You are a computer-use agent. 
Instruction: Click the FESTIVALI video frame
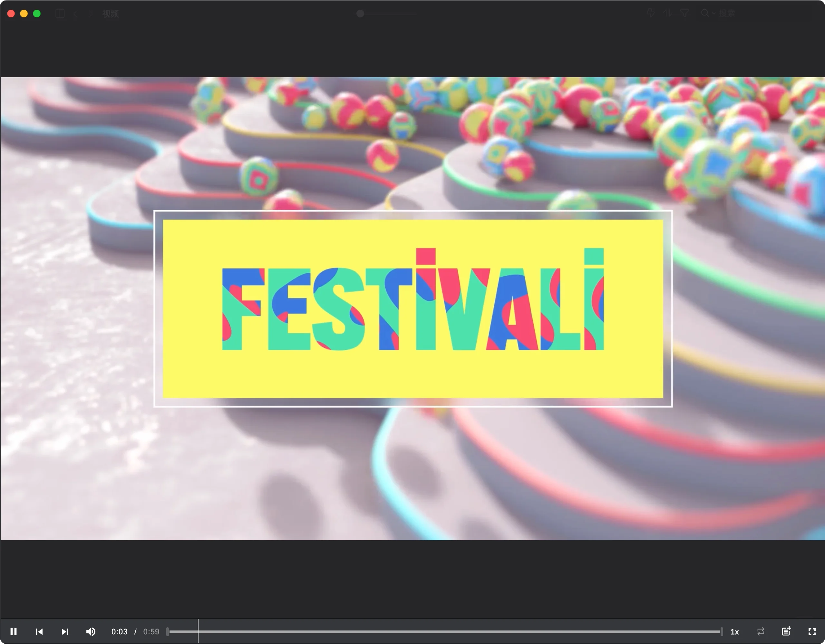(412, 308)
